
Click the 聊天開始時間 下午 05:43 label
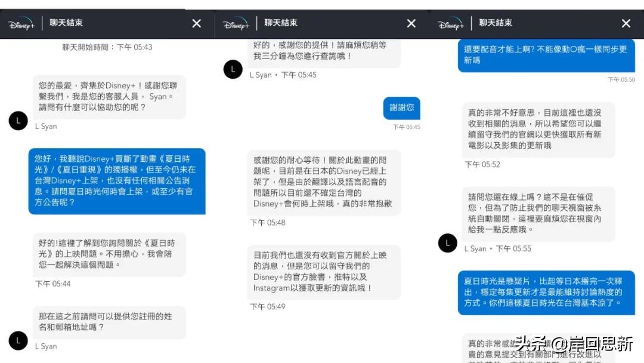(107, 47)
